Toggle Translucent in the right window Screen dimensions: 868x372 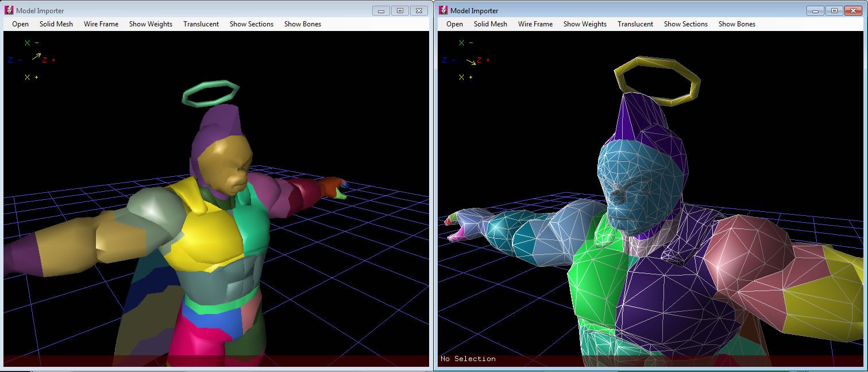click(635, 24)
